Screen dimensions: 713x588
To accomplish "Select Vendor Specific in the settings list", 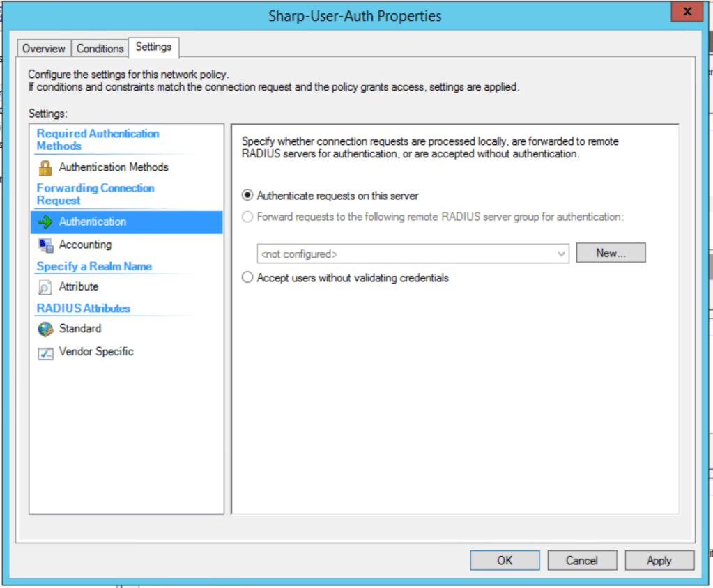I will pos(96,352).
